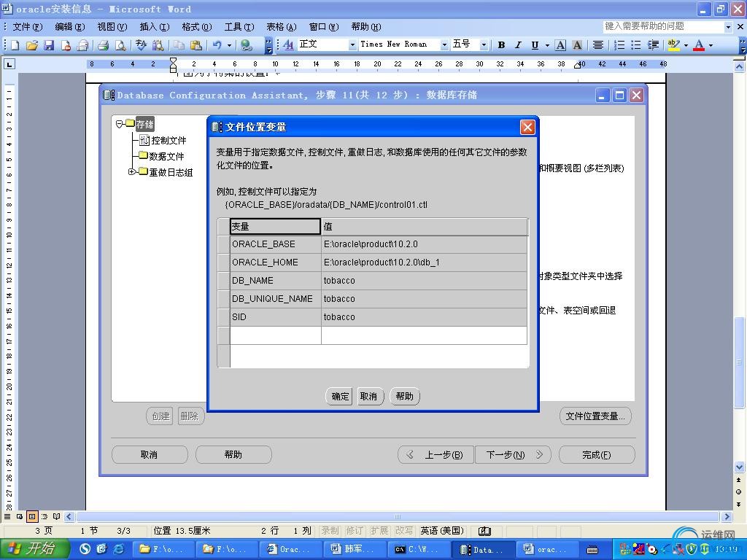This screenshot has height=560, width=747.
Task: Click the 完成(F) button
Action: coord(597,455)
